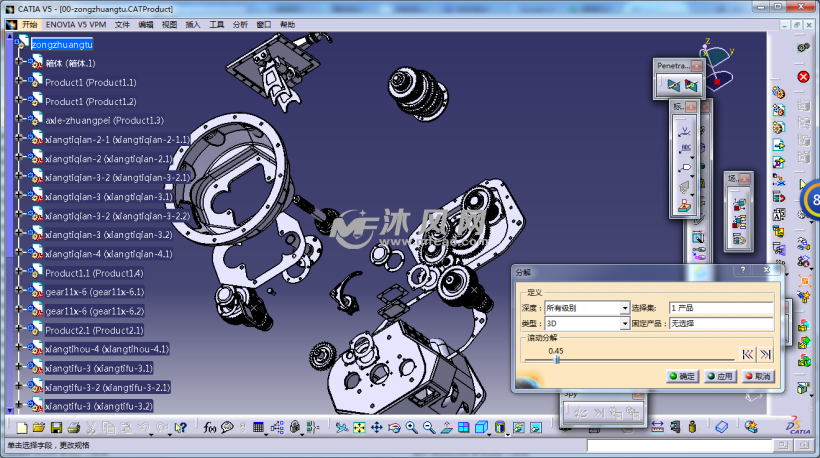Click the last-step button in scroll explode

pyautogui.click(x=766, y=354)
